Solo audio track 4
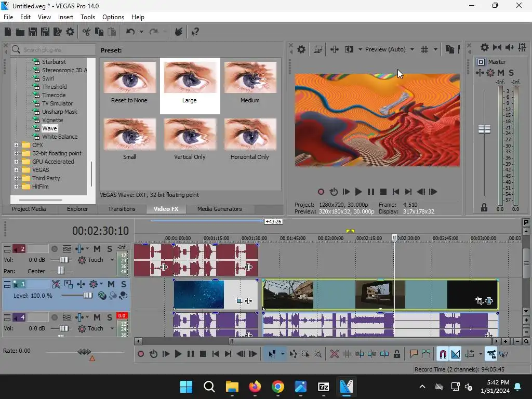This screenshot has height=399, width=532. (110, 317)
